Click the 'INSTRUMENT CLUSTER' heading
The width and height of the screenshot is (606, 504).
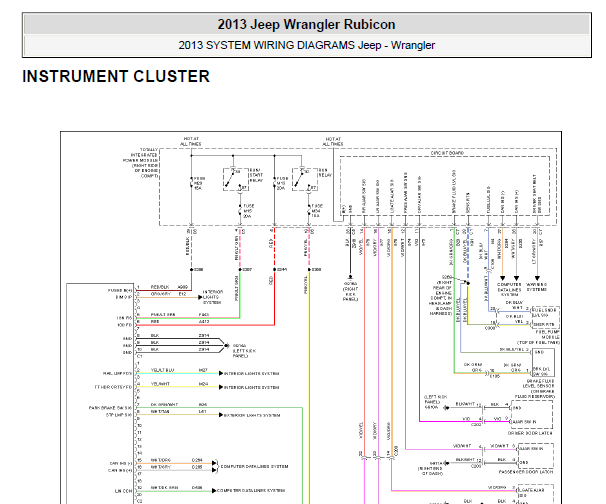[x=116, y=76]
